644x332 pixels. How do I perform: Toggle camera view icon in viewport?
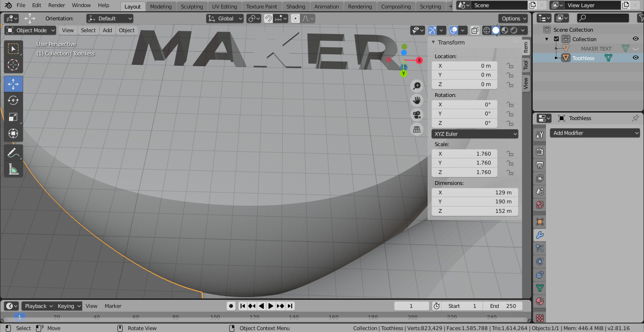[x=417, y=115]
